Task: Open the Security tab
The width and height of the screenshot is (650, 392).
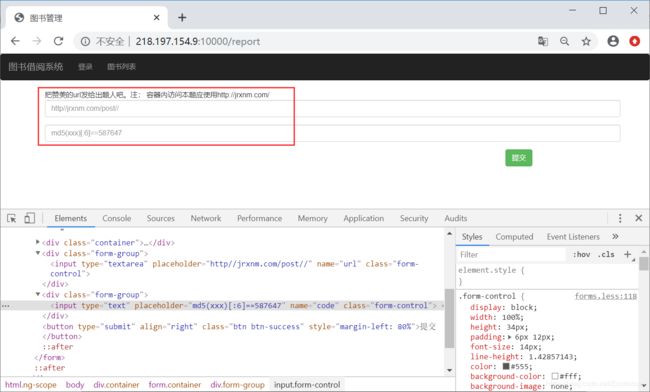Action: (414, 218)
